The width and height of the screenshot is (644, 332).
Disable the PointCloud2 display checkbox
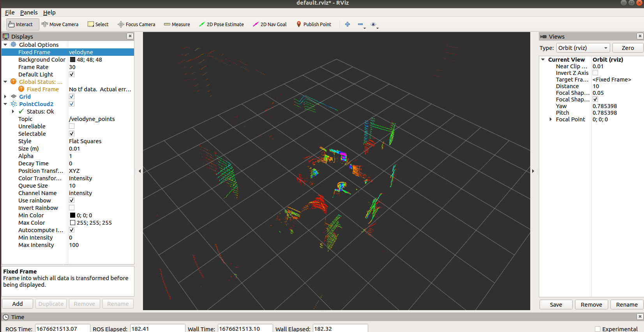click(x=72, y=104)
